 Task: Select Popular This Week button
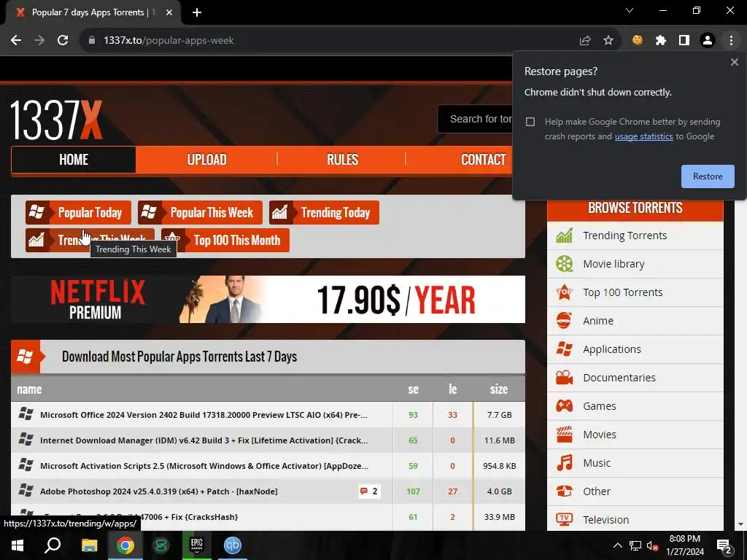[x=200, y=212]
